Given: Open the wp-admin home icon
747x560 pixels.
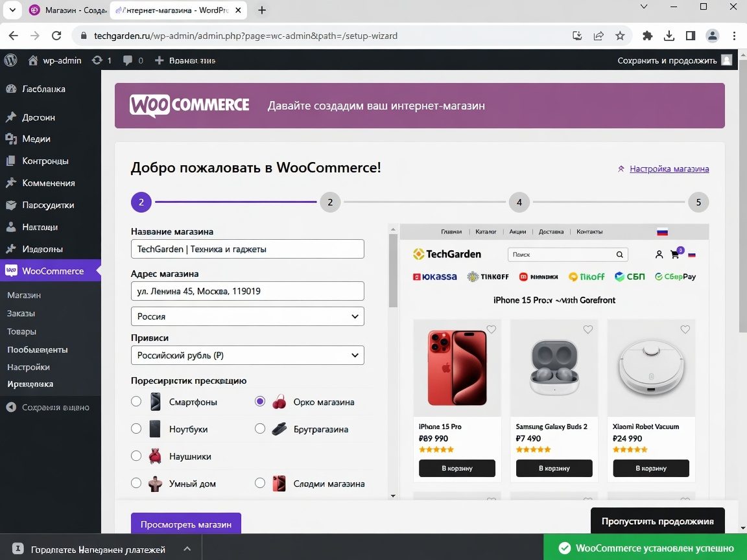Looking at the screenshot, I should tap(33, 60).
